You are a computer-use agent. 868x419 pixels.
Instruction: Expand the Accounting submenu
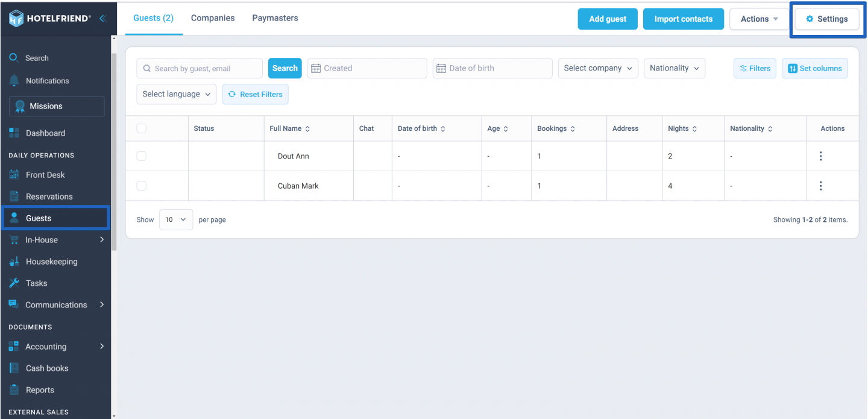point(102,346)
